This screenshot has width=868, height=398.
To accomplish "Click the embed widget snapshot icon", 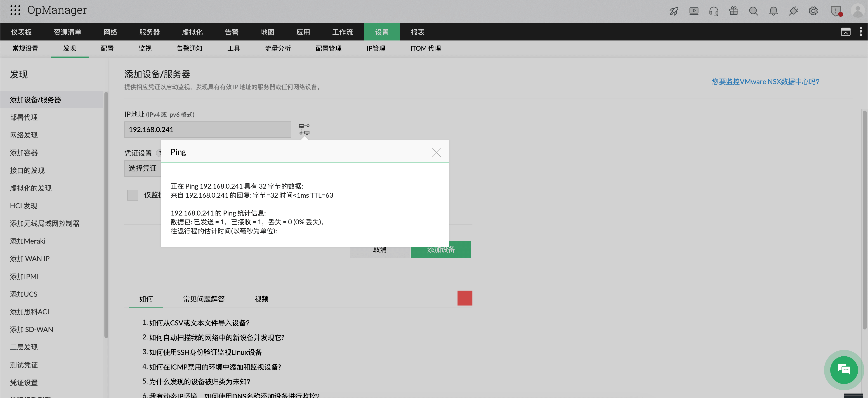I will click(x=845, y=32).
